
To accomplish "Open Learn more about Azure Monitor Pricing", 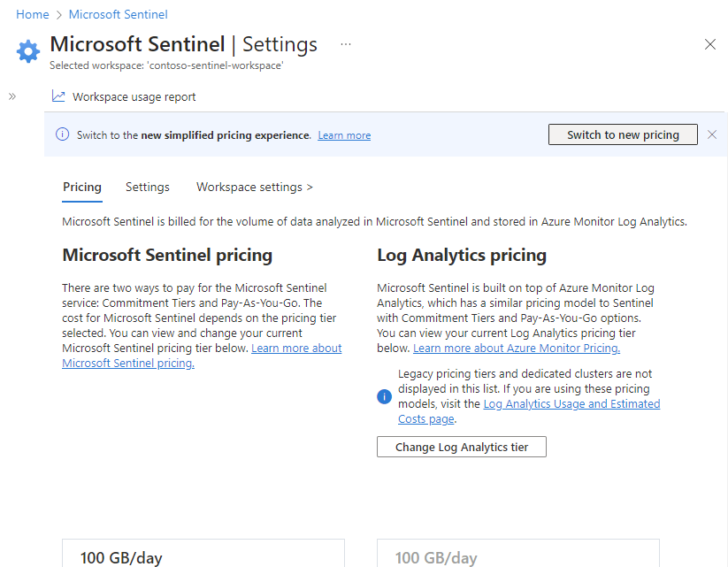I will coord(517,349).
